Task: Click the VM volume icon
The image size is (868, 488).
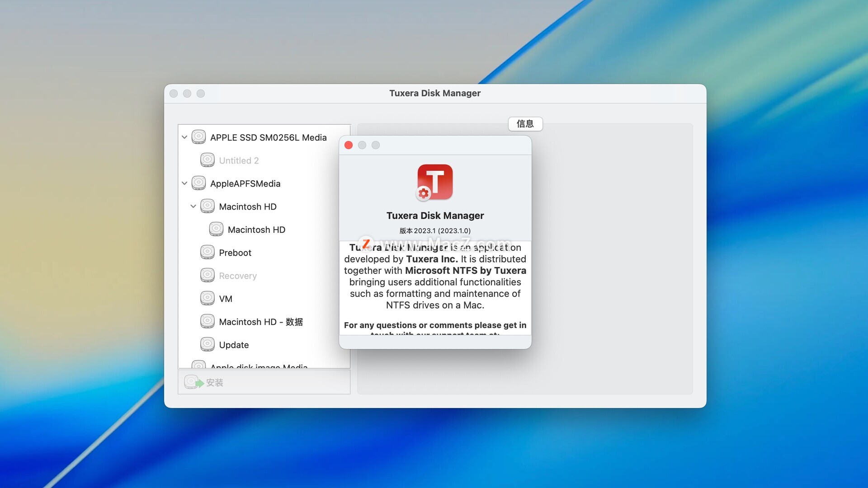Action: (x=208, y=298)
